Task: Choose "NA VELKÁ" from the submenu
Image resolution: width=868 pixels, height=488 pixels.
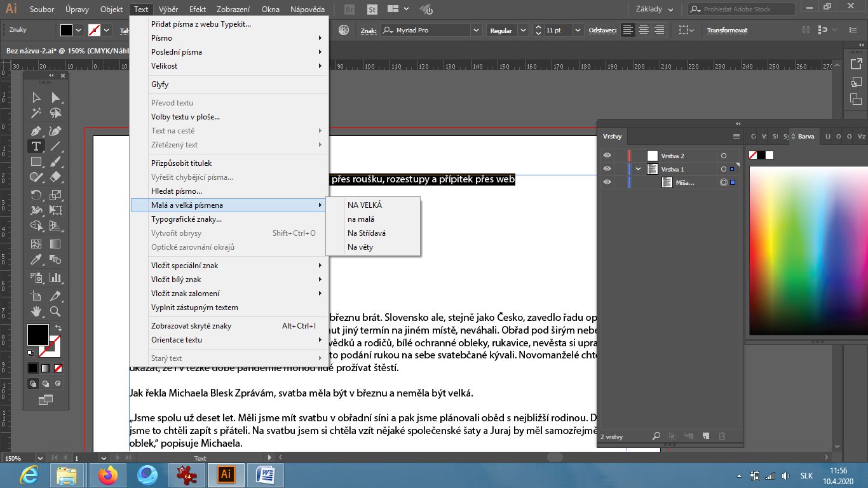Action: click(x=364, y=205)
